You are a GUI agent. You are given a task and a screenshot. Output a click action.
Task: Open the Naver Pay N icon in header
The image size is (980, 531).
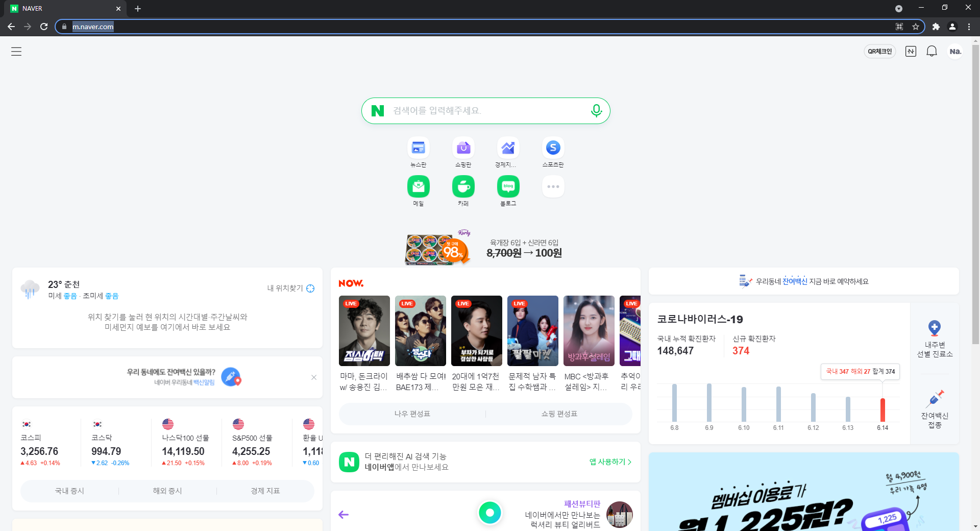[911, 52]
